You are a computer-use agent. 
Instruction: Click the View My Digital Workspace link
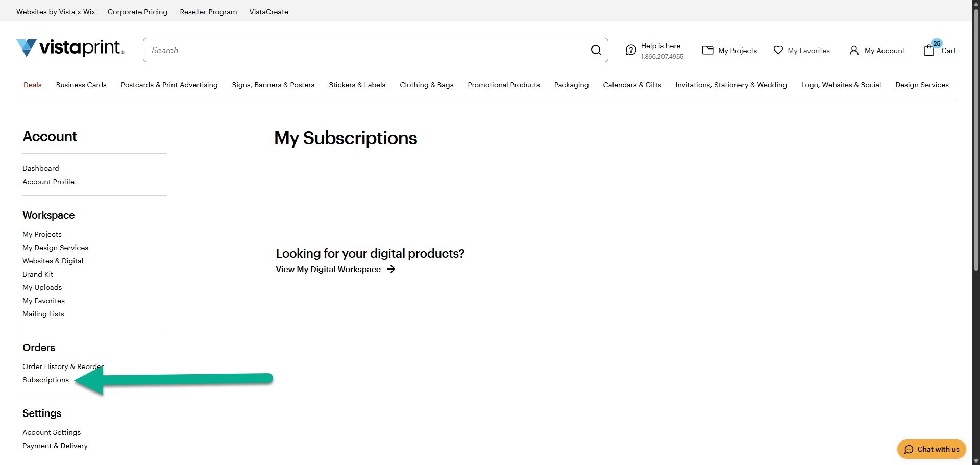(x=335, y=269)
